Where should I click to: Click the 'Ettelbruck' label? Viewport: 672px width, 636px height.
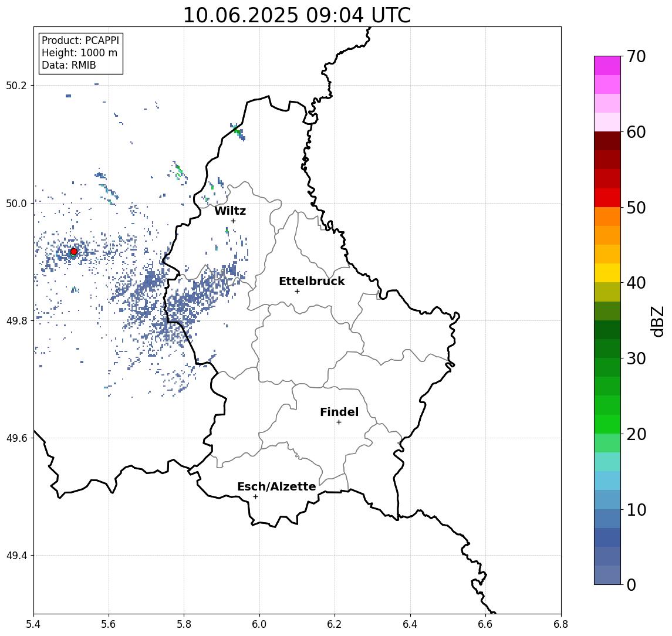312,281
